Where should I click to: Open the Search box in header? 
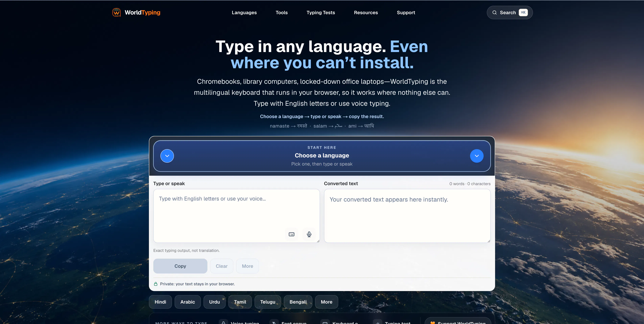509,13
